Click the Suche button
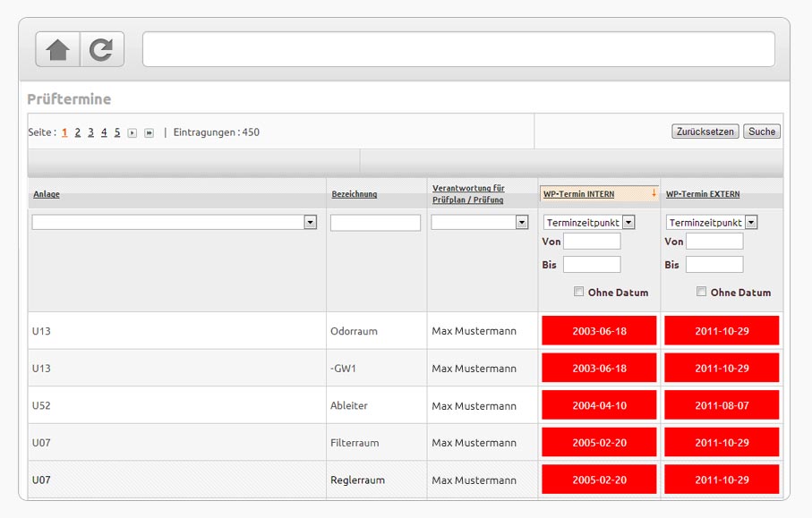Viewport: 812px width, 518px height. [762, 132]
